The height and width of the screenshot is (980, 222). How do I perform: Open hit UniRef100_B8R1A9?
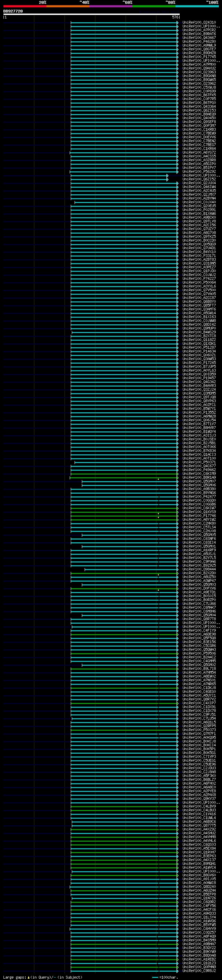click(199, 477)
